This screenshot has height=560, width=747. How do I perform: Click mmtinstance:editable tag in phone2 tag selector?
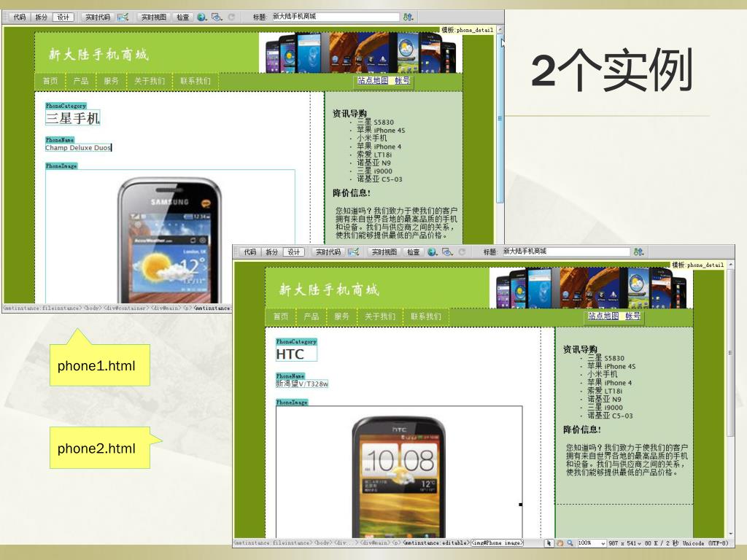436,542
